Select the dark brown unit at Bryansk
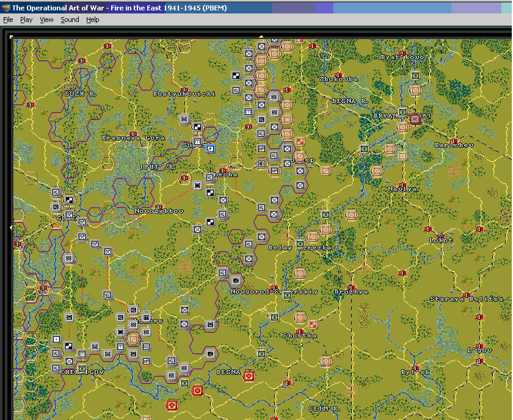The width and height of the screenshot is (513, 420). tap(415, 120)
